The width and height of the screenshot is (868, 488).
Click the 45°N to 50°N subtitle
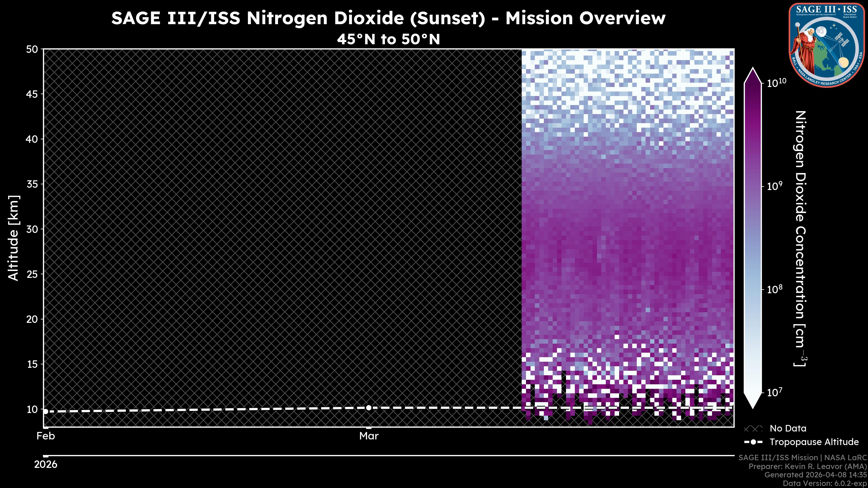tap(388, 39)
